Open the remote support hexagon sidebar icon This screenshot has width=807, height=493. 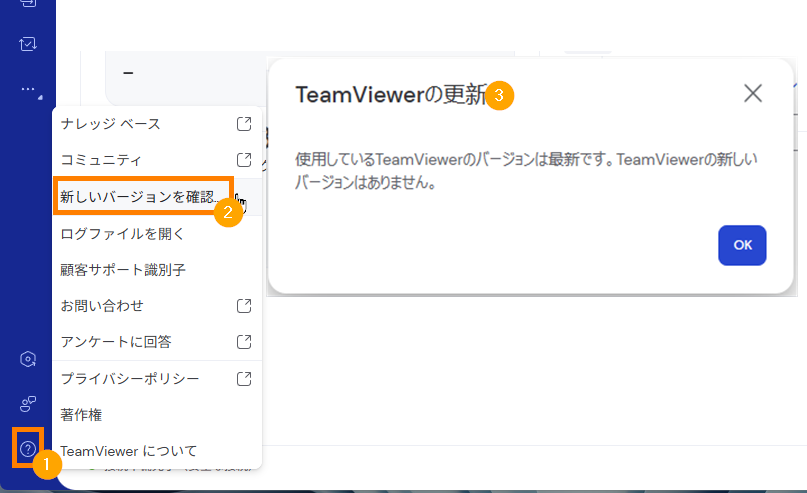pos(28,359)
